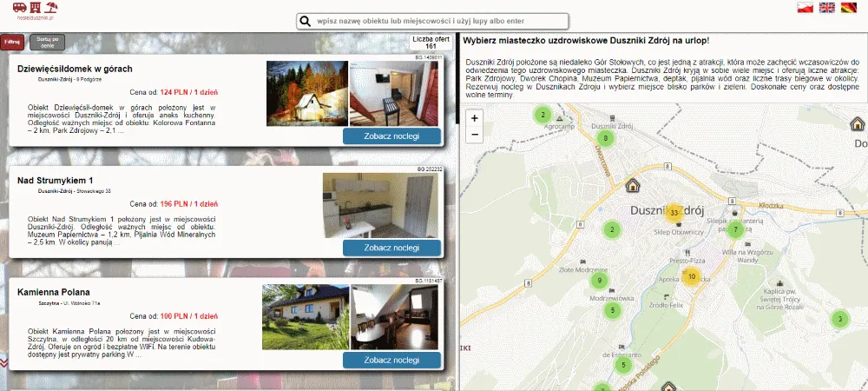Click address Szczytna - Ul. Wolności 71a

coord(69,303)
